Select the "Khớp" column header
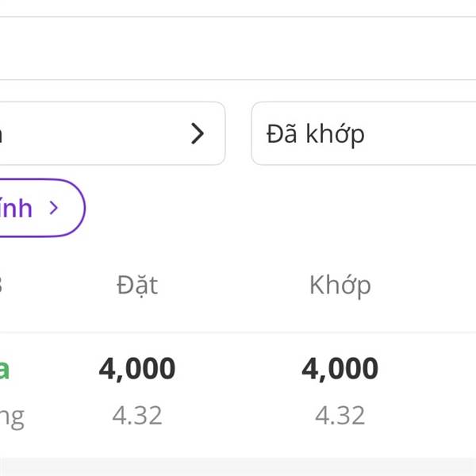The height and width of the screenshot is (476, 476). pyautogui.click(x=340, y=285)
